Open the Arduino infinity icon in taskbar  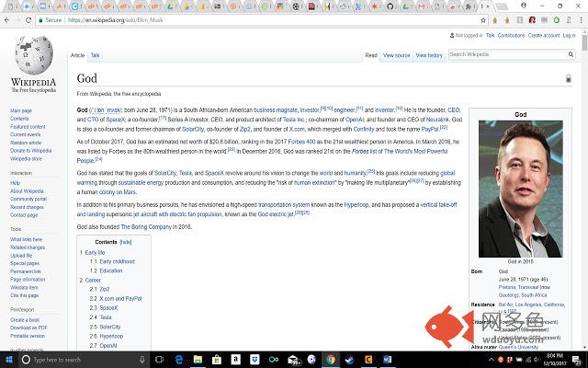click(274, 360)
